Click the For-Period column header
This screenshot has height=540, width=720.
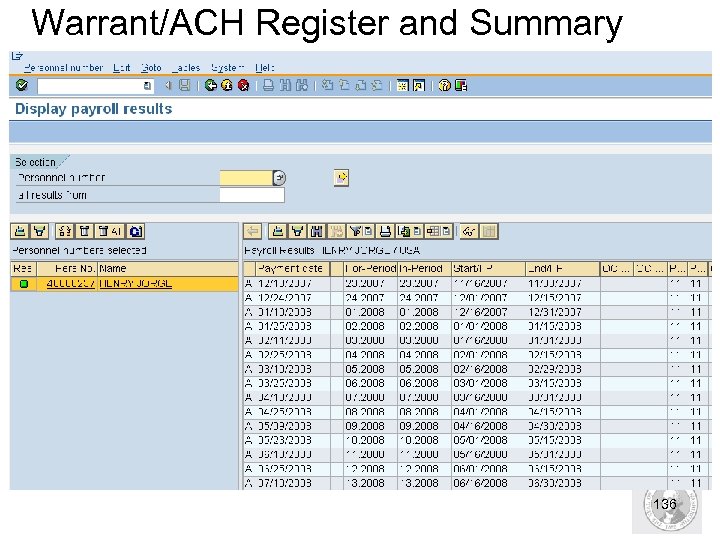tap(370, 269)
